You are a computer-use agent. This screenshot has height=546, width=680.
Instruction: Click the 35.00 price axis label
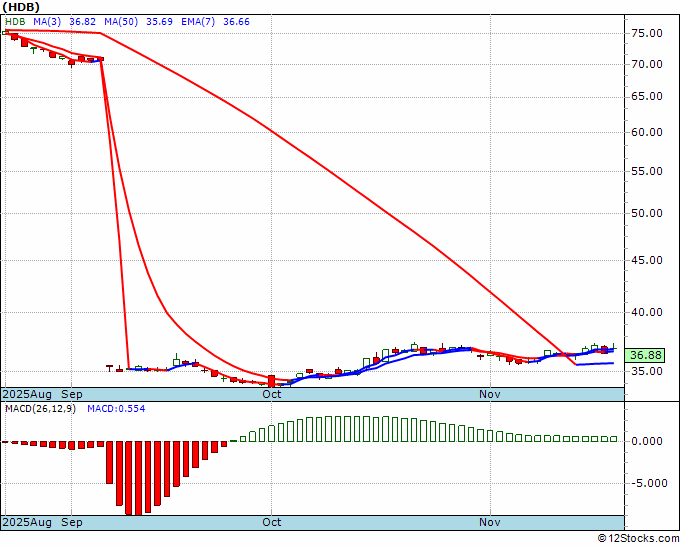pos(647,371)
